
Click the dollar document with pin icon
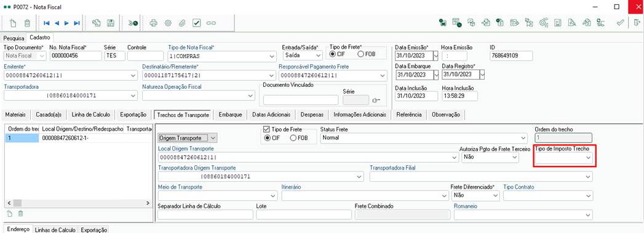click(500, 23)
